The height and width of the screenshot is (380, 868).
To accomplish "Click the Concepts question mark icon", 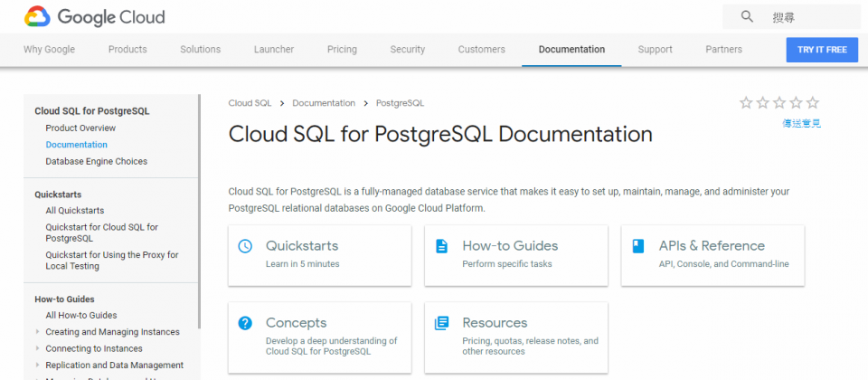I will click(245, 323).
